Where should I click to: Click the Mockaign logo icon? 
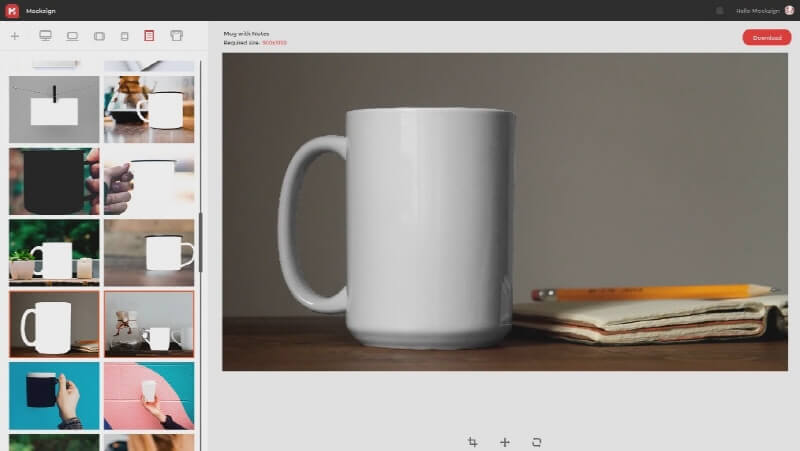click(12, 10)
